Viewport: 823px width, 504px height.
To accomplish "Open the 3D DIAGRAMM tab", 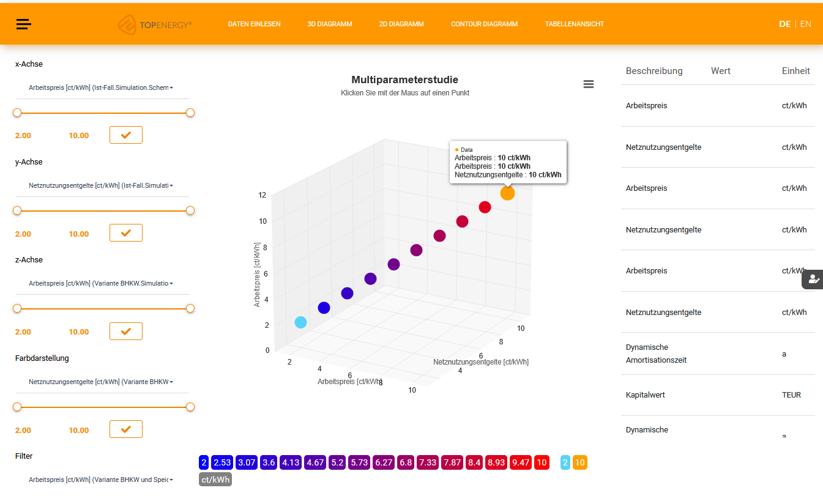I will coord(330,24).
